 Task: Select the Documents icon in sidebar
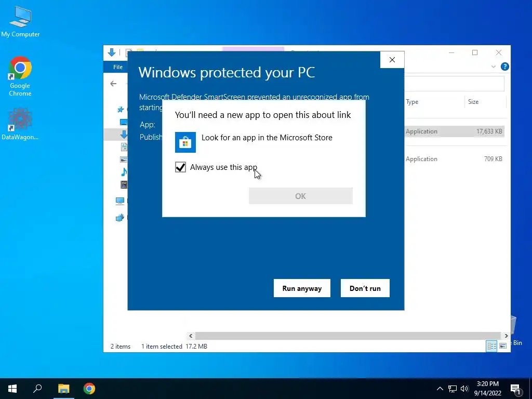124,147
